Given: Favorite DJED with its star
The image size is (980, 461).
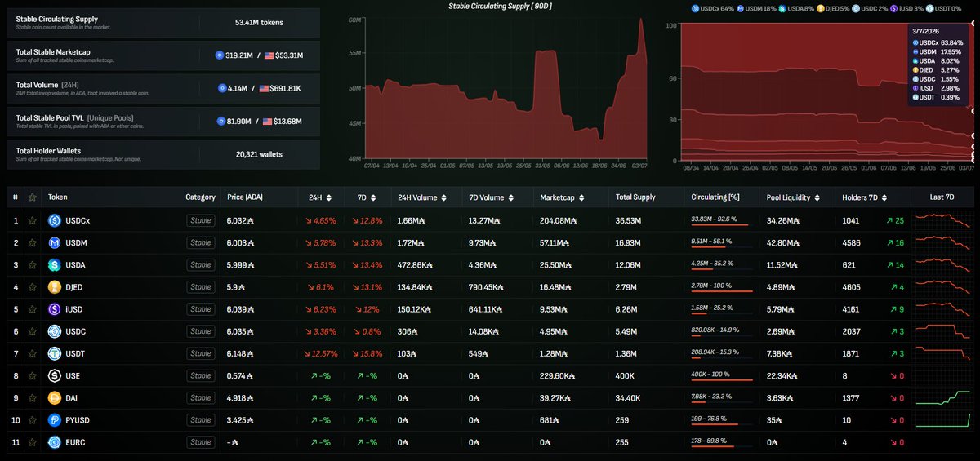Looking at the screenshot, I should click(33, 287).
